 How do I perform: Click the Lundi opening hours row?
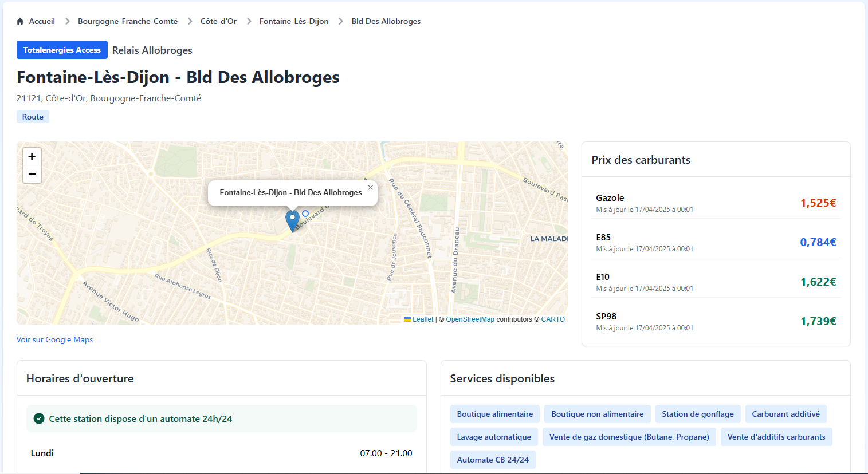pyautogui.click(x=221, y=453)
